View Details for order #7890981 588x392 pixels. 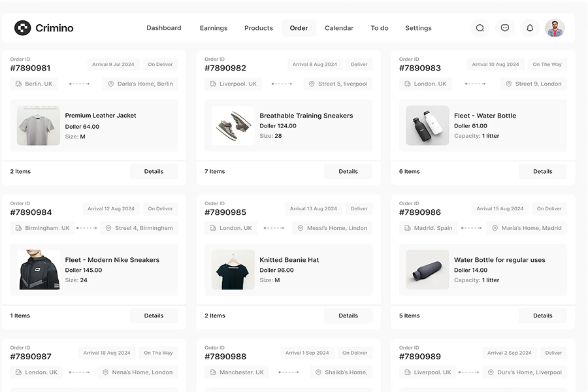tap(154, 171)
